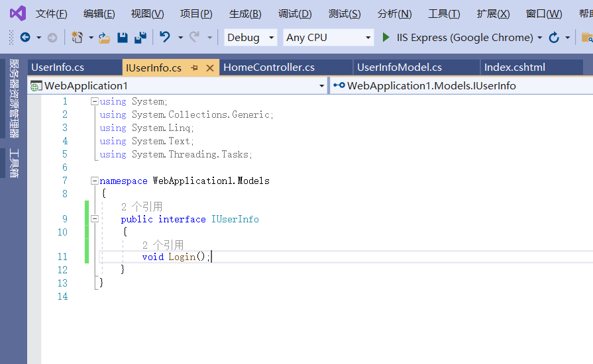Open the 生成(B) menu
Viewport: 593px width, 364px height.
click(x=245, y=14)
